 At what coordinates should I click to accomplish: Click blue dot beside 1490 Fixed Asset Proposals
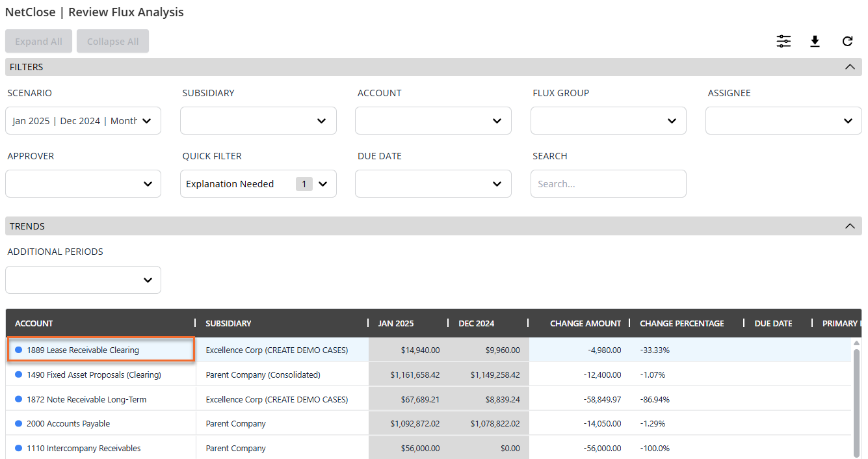(19, 374)
